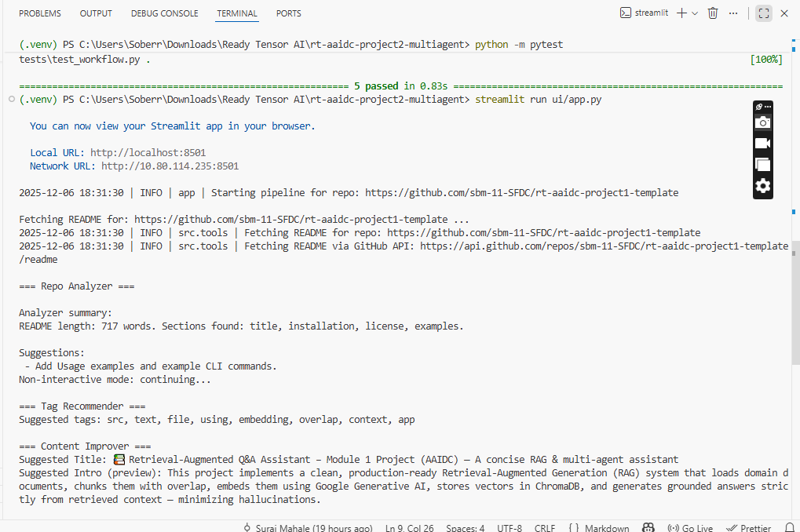The image size is (800, 532).
Task: Switch to the PROBLEMS tab
Action: 40,13
